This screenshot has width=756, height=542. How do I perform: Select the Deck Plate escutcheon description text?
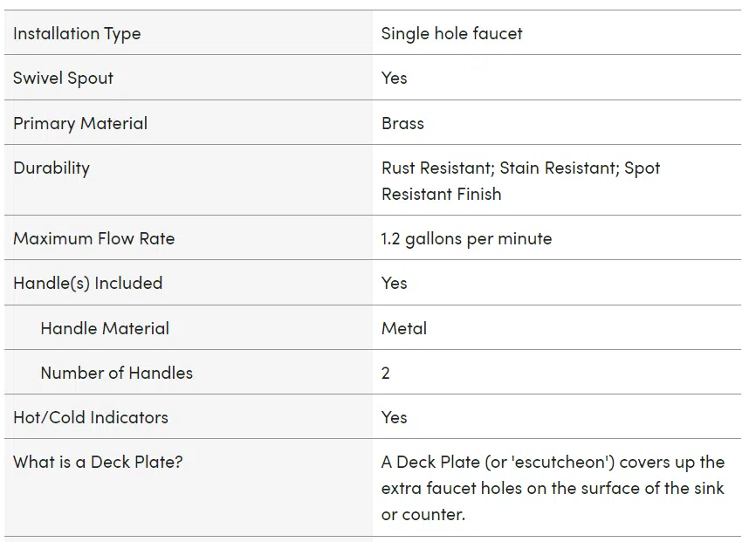coord(553,488)
